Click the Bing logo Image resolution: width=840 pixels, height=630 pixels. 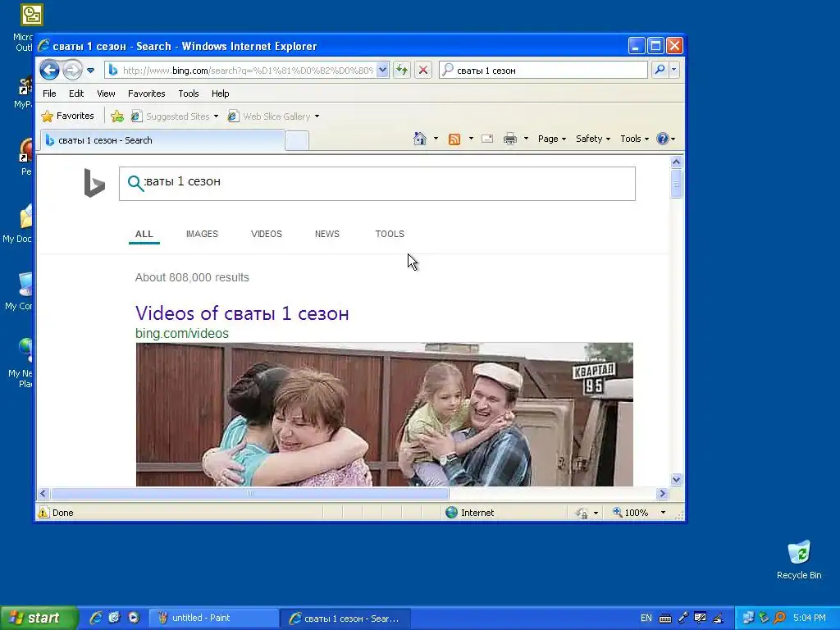click(x=94, y=183)
